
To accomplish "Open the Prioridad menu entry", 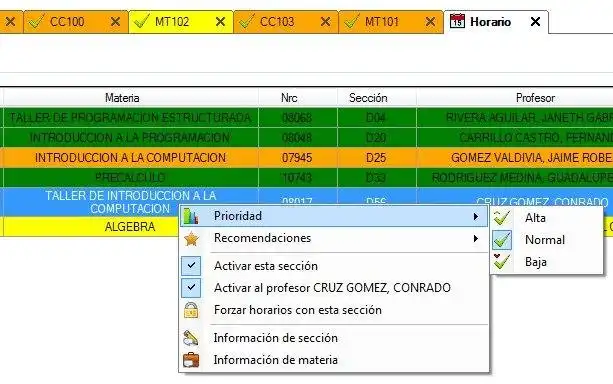I will (334, 216).
